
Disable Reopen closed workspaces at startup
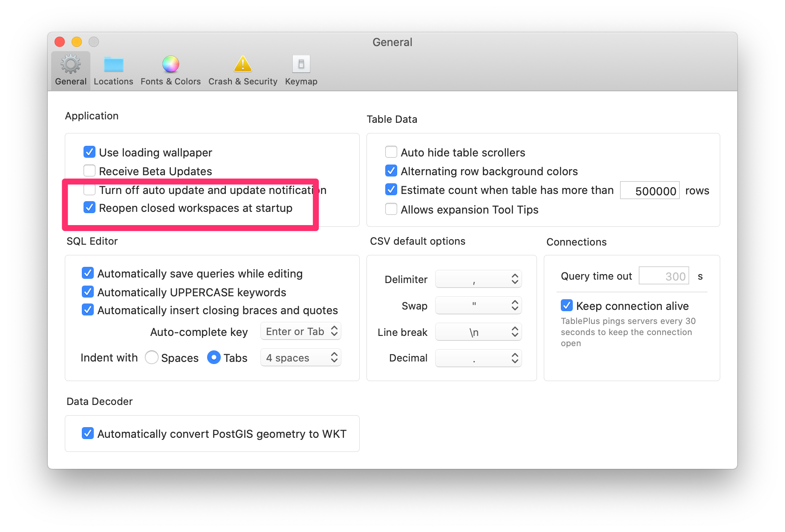(x=89, y=208)
